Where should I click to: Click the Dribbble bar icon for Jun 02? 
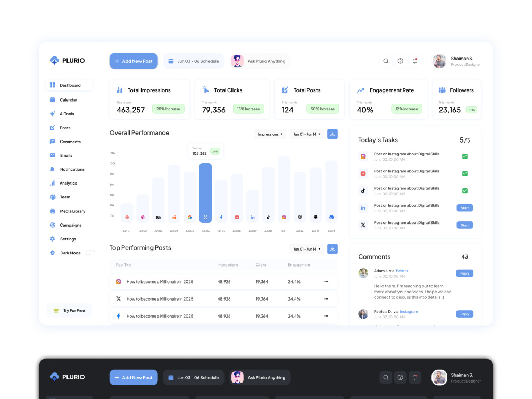point(143,217)
